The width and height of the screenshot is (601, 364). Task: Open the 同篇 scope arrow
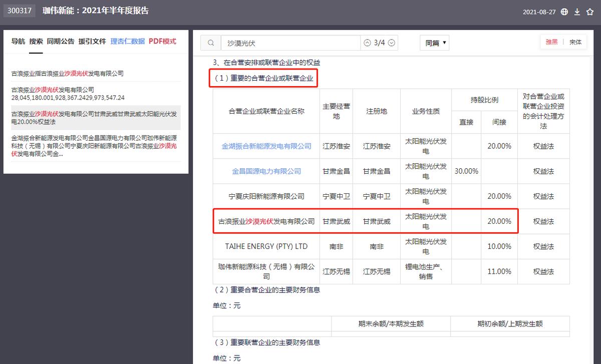point(443,43)
